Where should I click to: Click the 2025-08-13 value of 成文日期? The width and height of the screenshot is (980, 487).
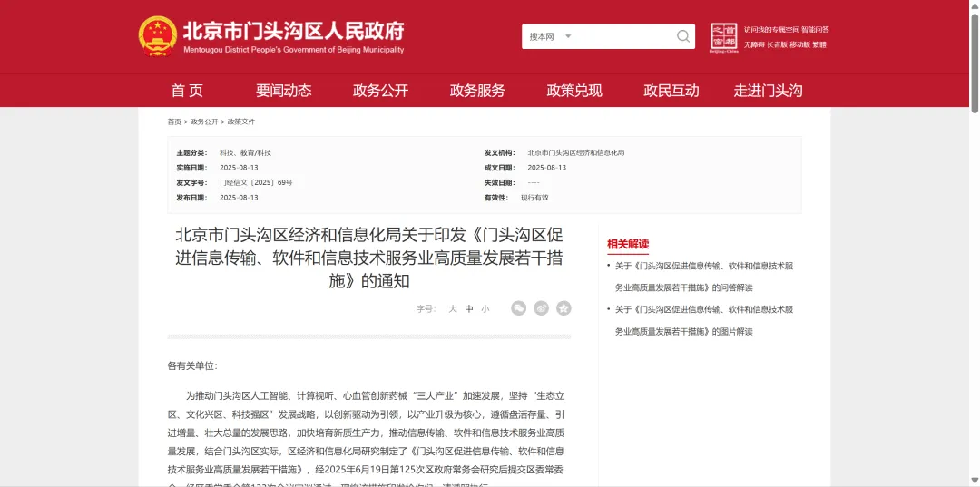[547, 168]
